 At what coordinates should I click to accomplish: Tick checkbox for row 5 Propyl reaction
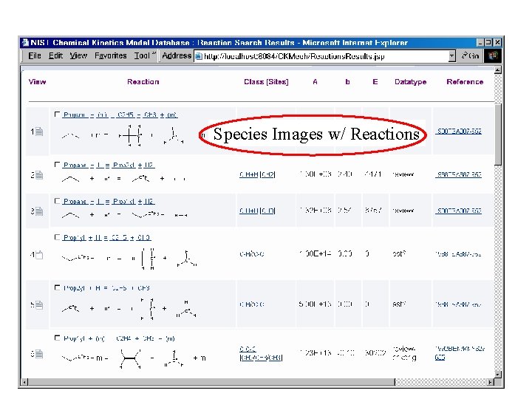pyautogui.click(x=57, y=287)
